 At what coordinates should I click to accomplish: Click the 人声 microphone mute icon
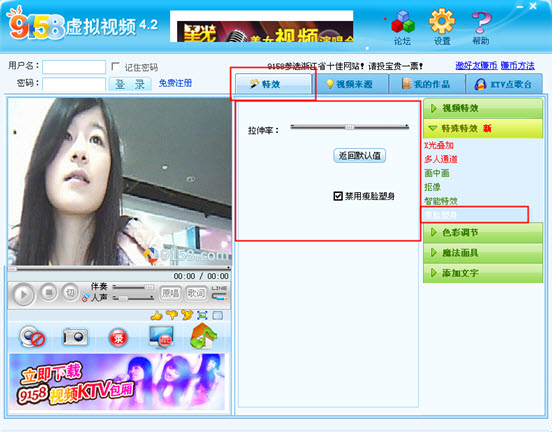pos(85,298)
